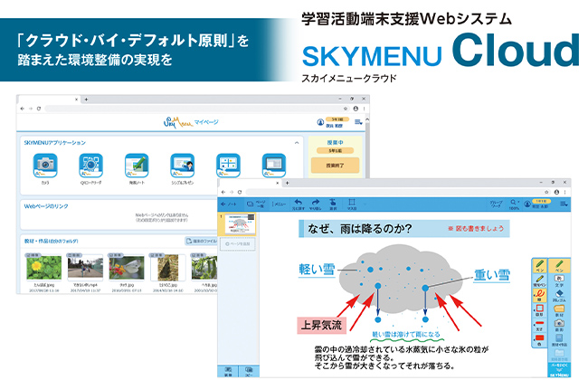Image resolution: width=588 pixels, height=380 pixels.
Task: Bookmark the page with star in My Page window
Action: tap(346, 109)
